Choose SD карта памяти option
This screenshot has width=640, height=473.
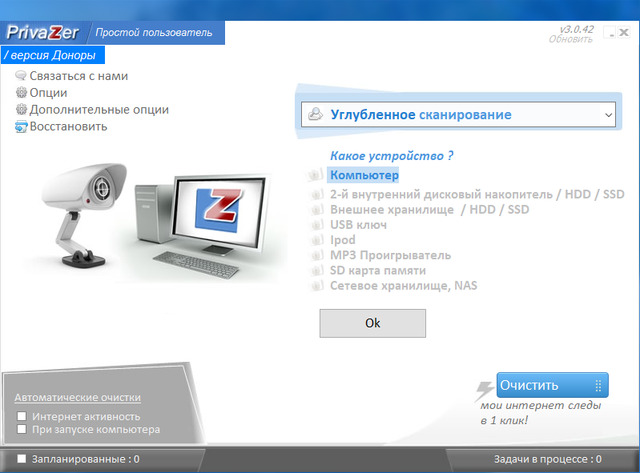click(x=378, y=271)
